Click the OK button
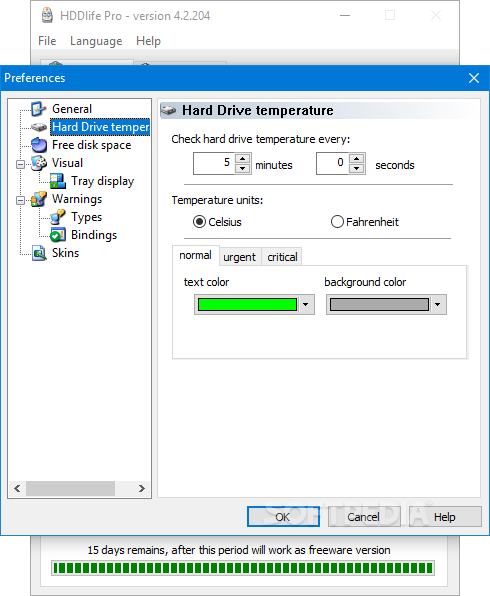Viewport: 490px width, 596px height. pyautogui.click(x=283, y=517)
